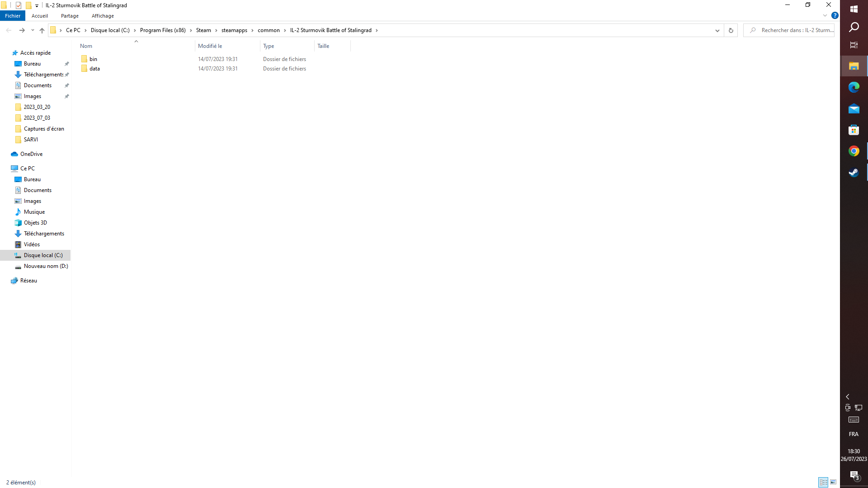Go up one folder level
This screenshot has width=868, height=488.
42,30
